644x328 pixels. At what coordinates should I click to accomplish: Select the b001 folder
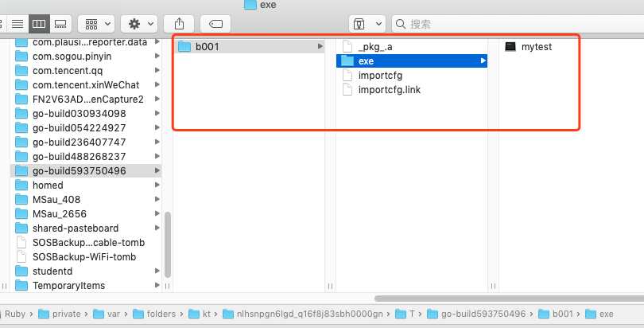[x=207, y=47]
